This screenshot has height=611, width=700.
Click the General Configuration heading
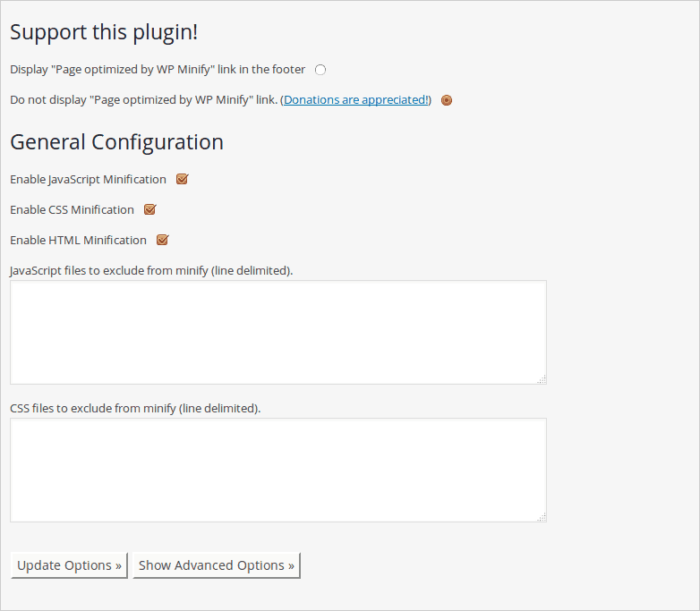116,142
